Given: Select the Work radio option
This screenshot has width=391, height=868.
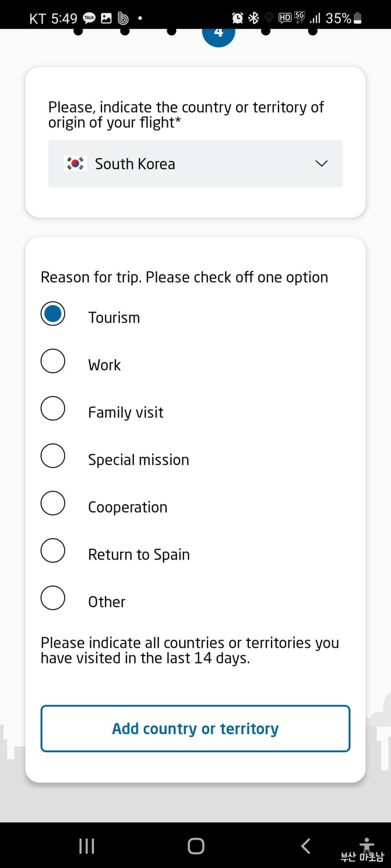Looking at the screenshot, I should click(x=53, y=361).
